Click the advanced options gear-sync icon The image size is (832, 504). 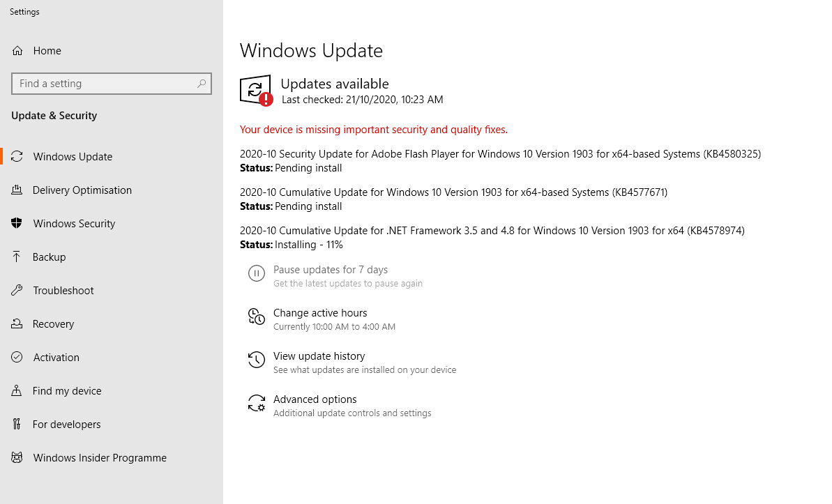coord(256,403)
